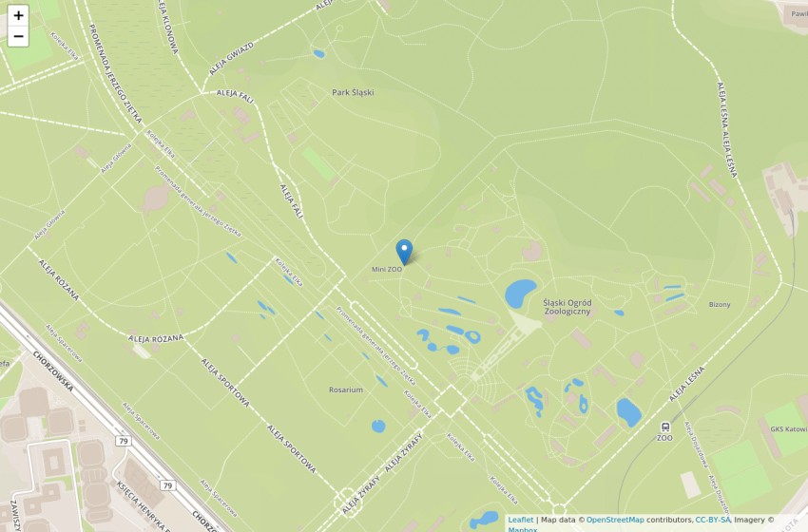Click the Chorzowska road label
This screenshot has width=808, height=532.
pyautogui.click(x=53, y=371)
